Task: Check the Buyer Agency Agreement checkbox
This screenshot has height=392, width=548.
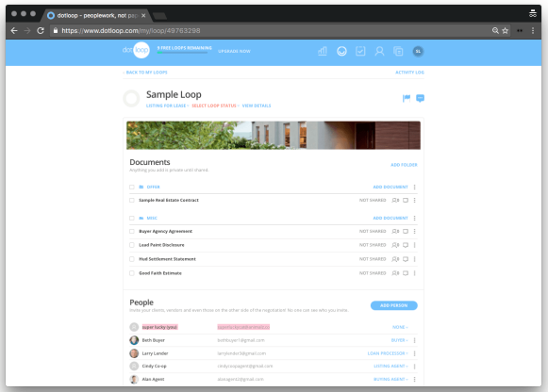Action: pos(132,232)
